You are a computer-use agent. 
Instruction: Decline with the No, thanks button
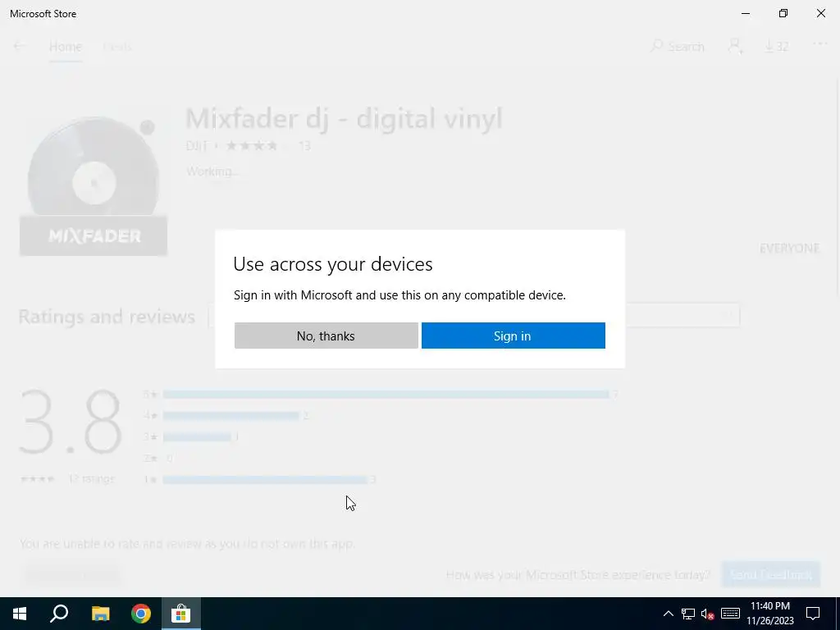[x=326, y=336]
